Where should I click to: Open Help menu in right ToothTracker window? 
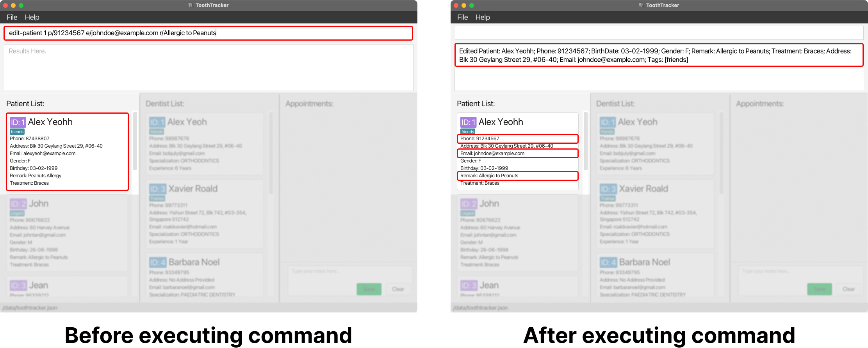point(483,17)
